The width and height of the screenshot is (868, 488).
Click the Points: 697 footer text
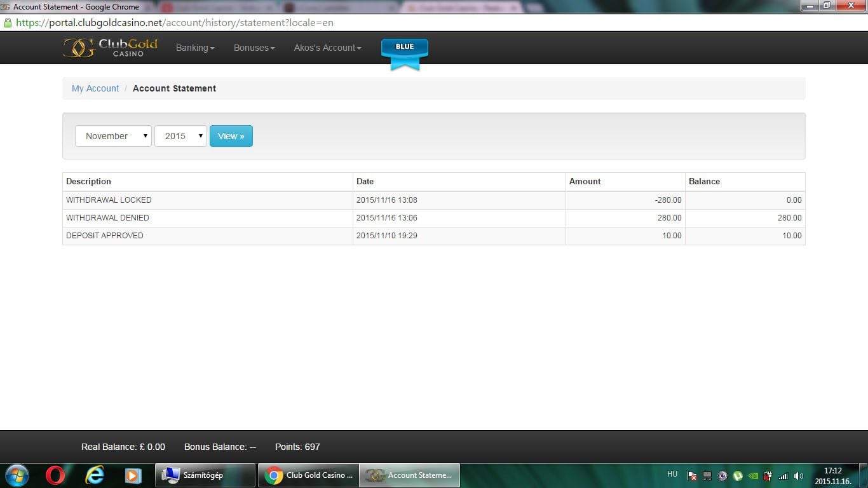click(297, 447)
